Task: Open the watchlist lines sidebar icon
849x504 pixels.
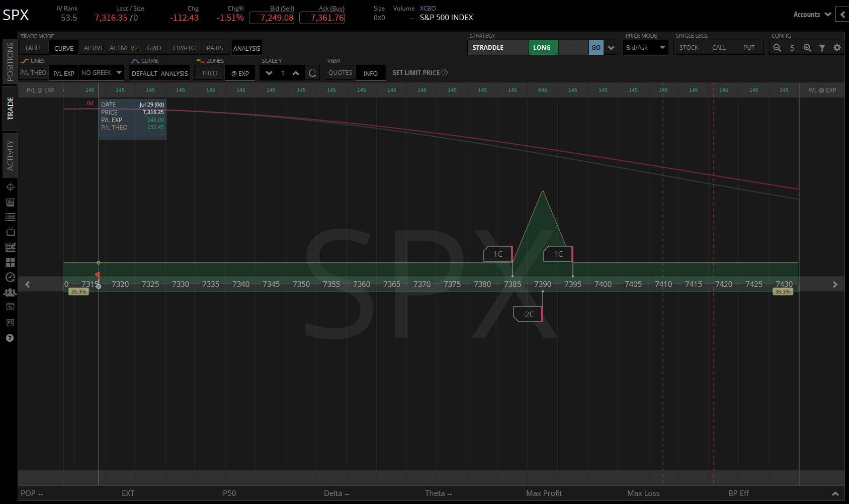Action: pos(10,217)
